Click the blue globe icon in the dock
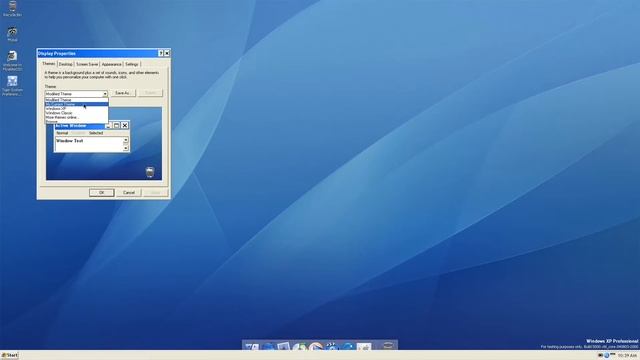 [268, 347]
